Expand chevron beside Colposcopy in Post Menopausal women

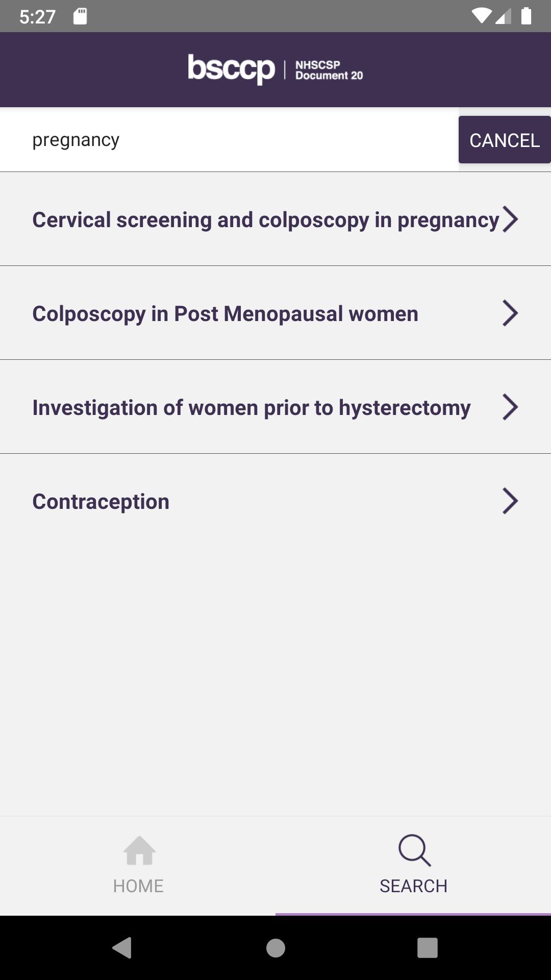click(x=510, y=313)
